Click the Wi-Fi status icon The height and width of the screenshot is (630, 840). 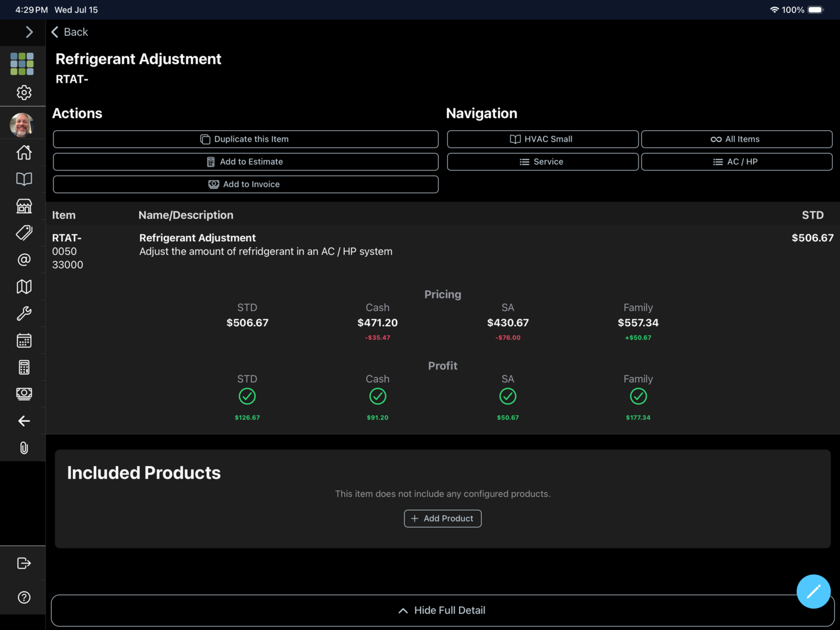(774, 10)
